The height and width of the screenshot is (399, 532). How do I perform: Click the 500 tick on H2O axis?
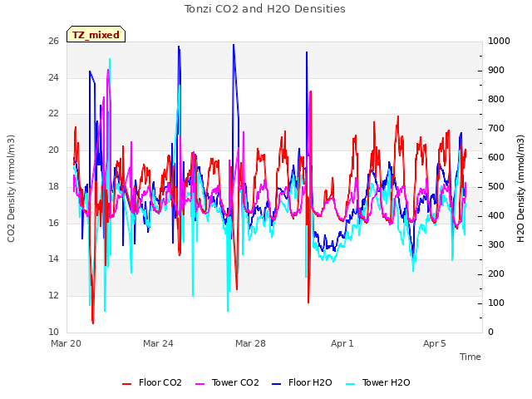pos(496,186)
